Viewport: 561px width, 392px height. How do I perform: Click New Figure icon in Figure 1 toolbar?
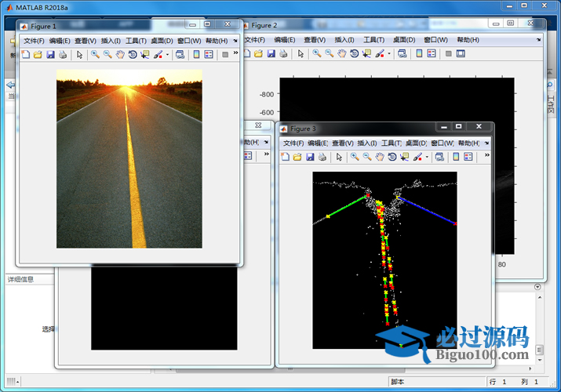tap(26, 55)
